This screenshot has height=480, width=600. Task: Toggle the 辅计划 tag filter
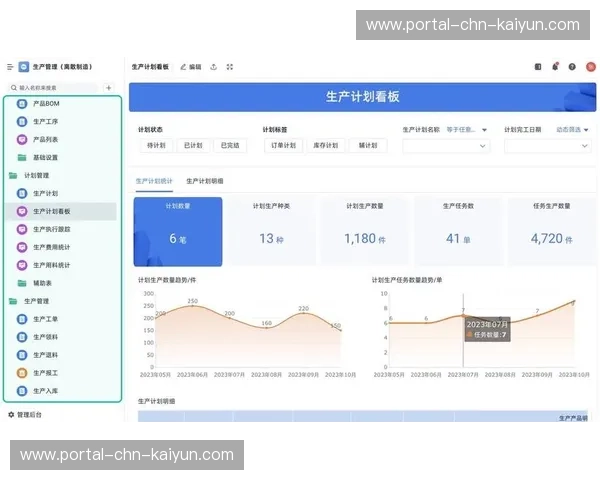point(368,145)
